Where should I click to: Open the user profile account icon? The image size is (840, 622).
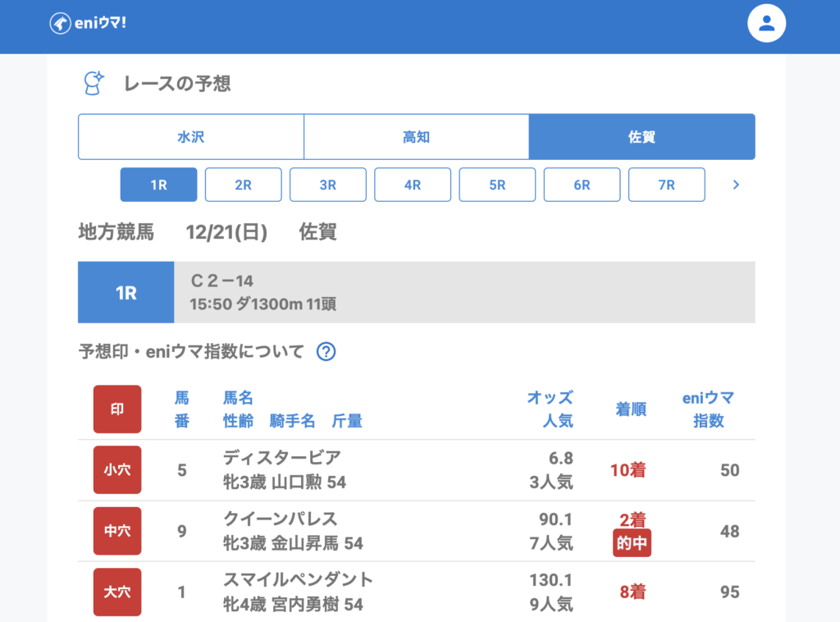pos(766,24)
